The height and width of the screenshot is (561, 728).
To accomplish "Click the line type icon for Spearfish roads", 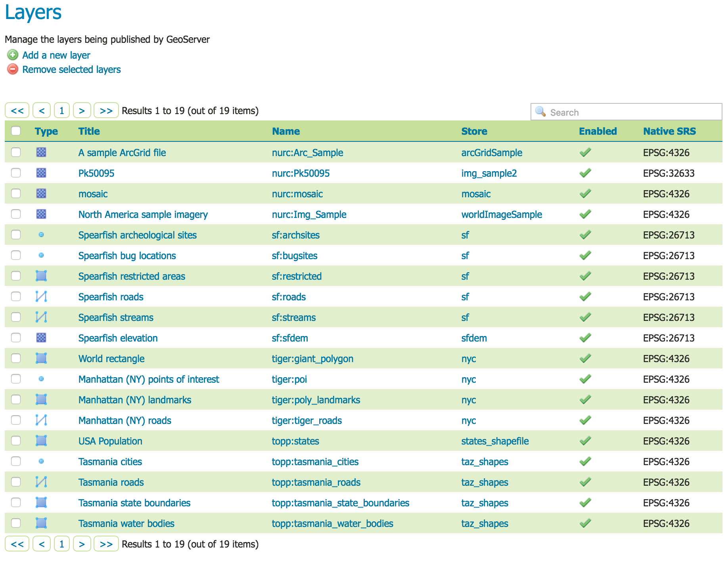I will click(x=41, y=296).
